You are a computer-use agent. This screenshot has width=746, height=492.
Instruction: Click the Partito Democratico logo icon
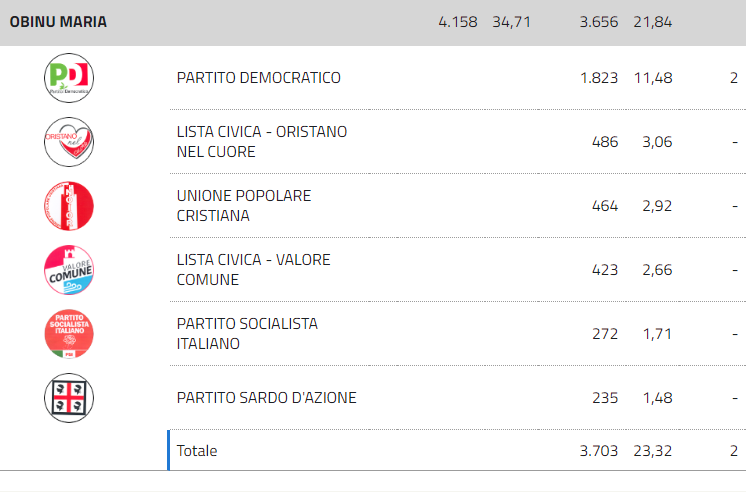(x=69, y=78)
